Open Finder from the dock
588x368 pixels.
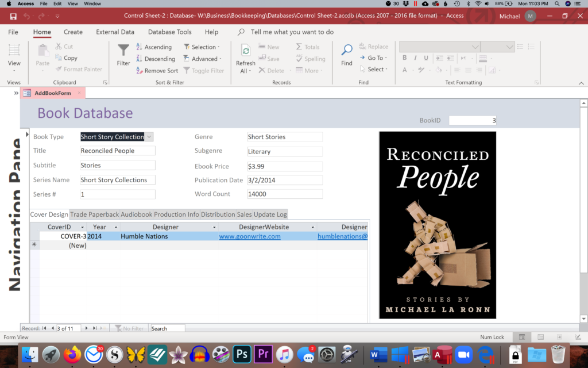coord(30,354)
